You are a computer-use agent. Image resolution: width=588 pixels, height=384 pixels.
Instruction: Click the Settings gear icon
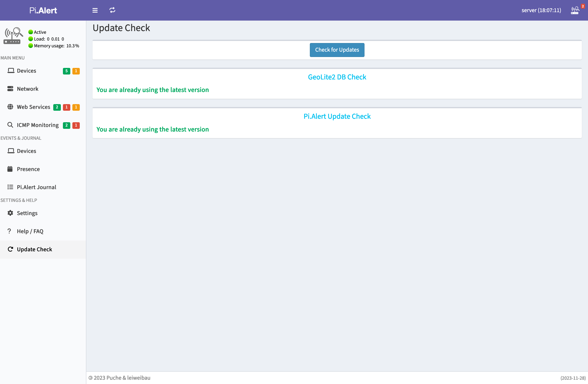pyautogui.click(x=10, y=213)
